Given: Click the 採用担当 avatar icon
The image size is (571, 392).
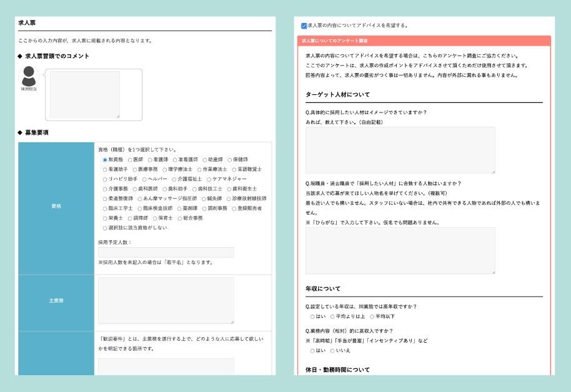Looking at the screenshot, I should pos(29,77).
